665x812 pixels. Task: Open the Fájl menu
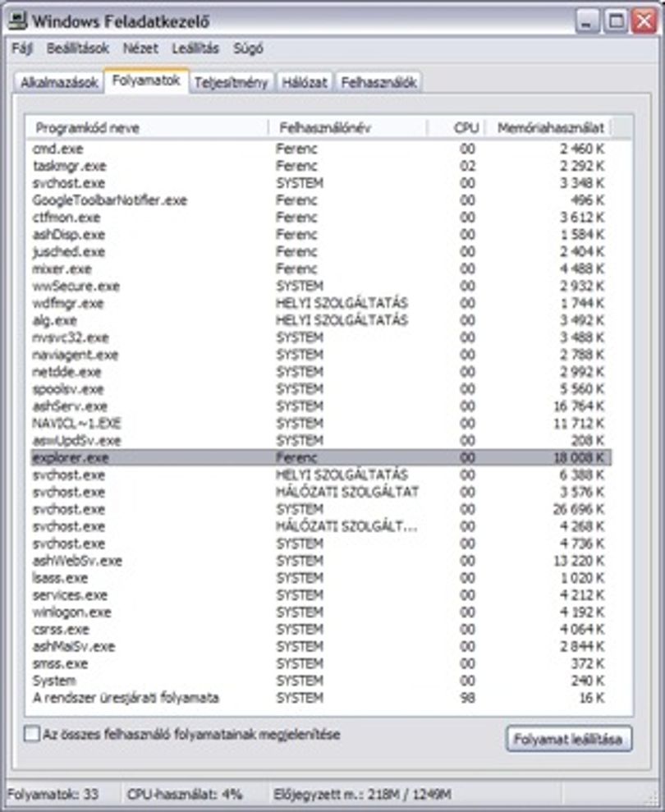pyautogui.click(x=21, y=48)
